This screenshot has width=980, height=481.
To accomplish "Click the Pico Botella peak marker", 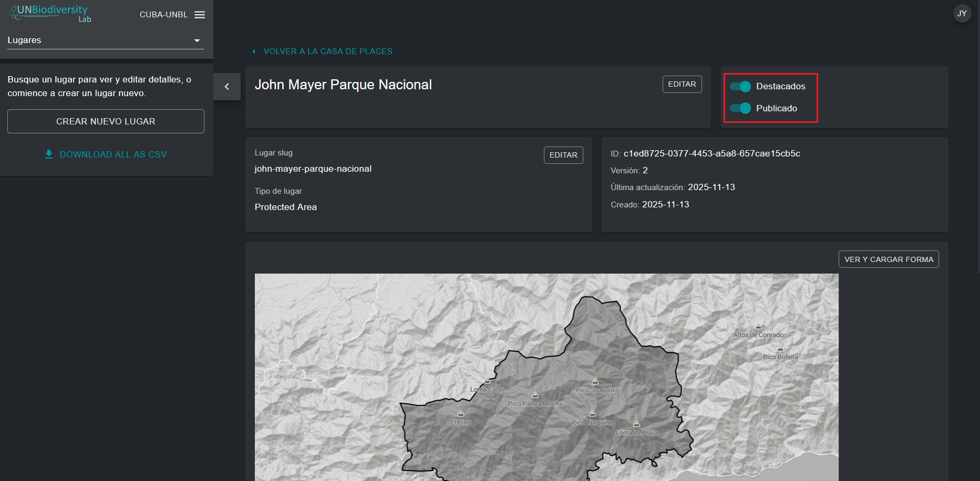I will [780, 348].
